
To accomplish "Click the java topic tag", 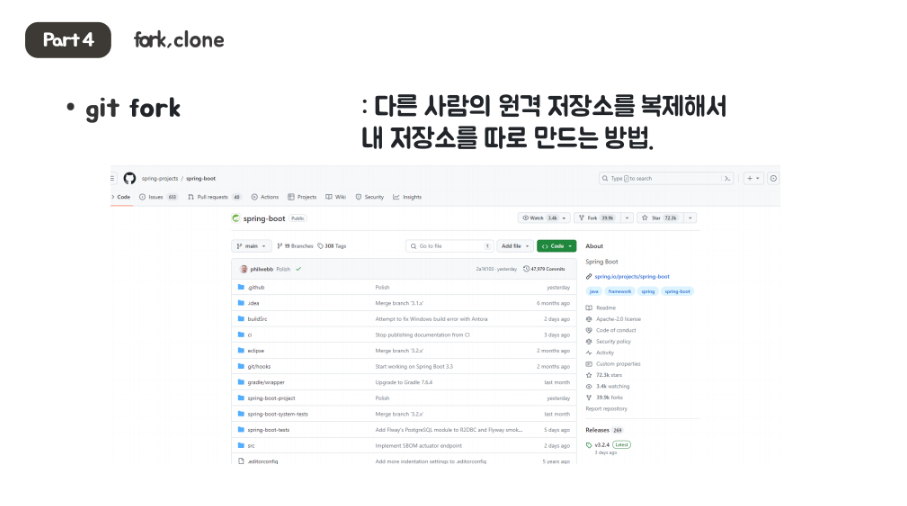I will [594, 291].
